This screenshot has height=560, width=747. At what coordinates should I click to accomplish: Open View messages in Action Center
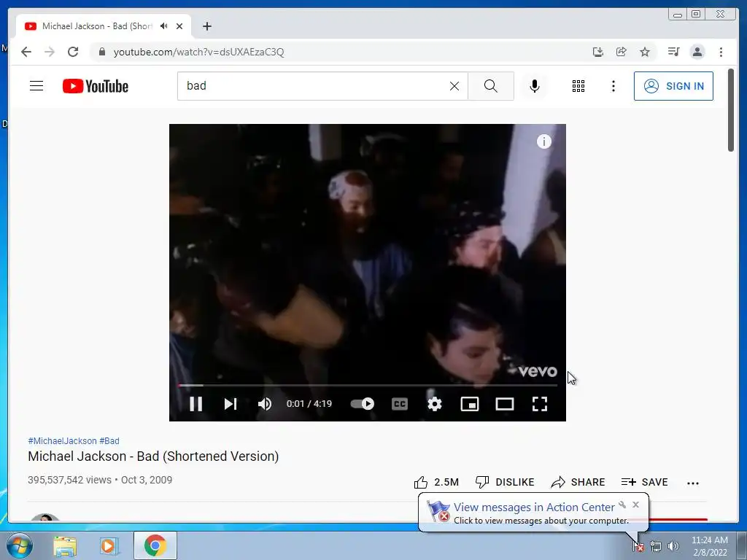533,507
